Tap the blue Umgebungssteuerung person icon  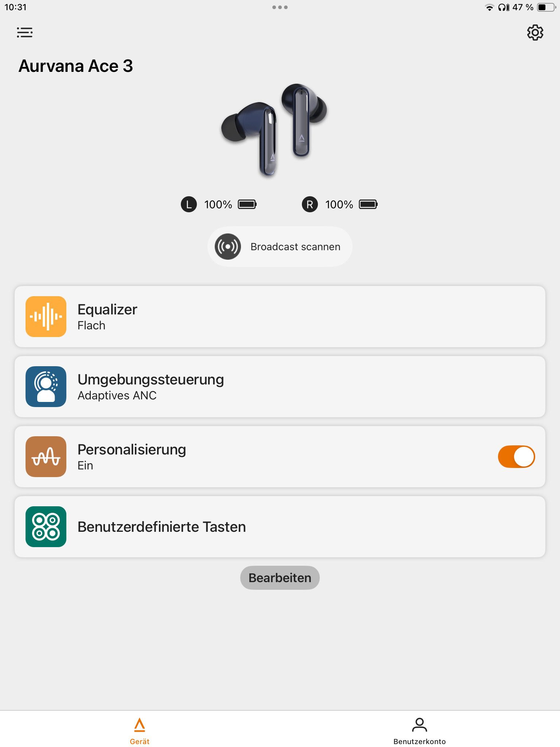pyautogui.click(x=46, y=387)
